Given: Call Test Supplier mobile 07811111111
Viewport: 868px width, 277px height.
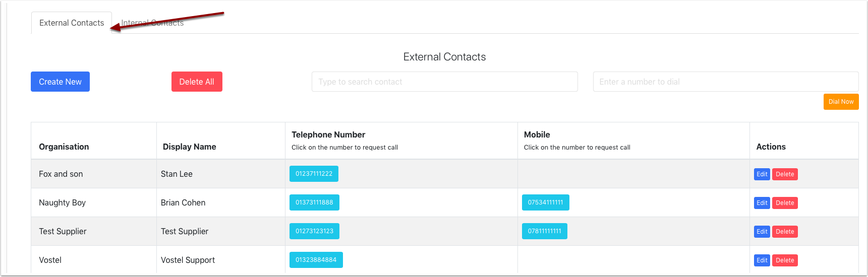Looking at the screenshot, I should tap(544, 231).
